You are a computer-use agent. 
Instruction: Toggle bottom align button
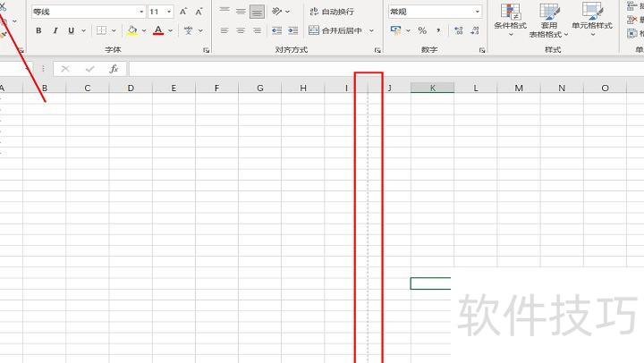[257, 12]
